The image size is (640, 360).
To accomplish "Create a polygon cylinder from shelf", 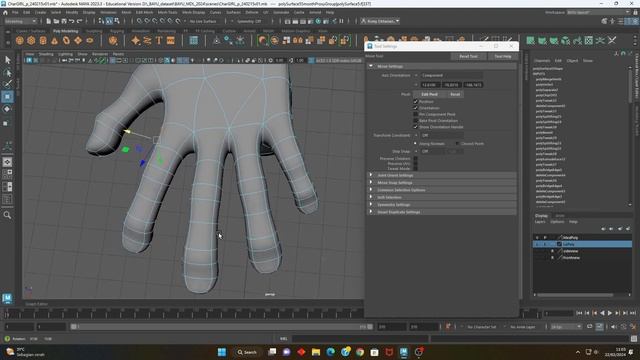I will pyautogui.click(x=43, y=40).
